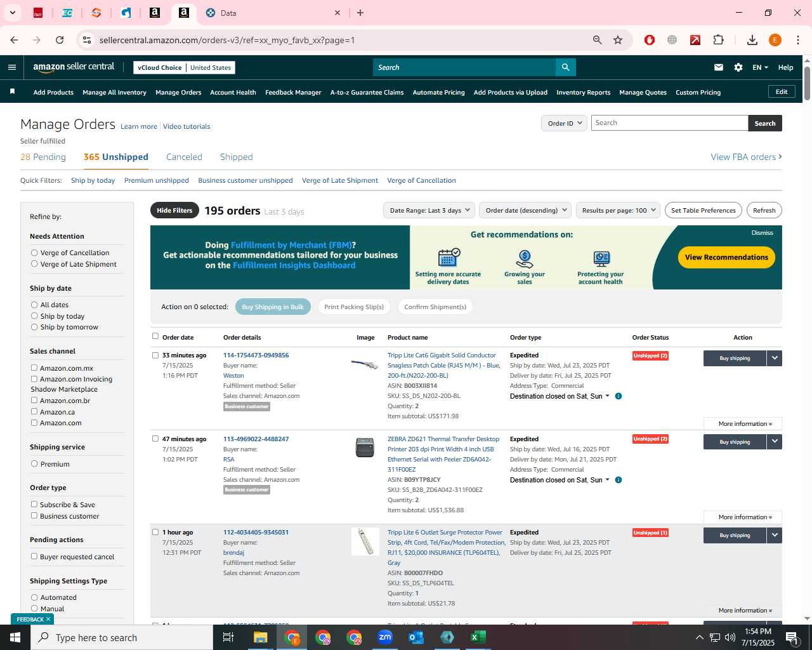812x650 pixels.
Task: Select the checkbox for the 47 minutes ago order
Action: pyautogui.click(x=155, y=439)
